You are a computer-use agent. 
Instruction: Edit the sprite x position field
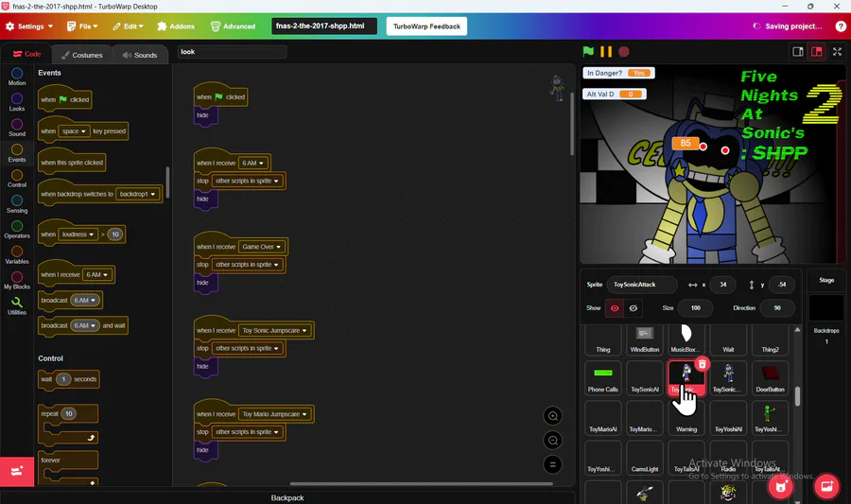tap(723, 285)
